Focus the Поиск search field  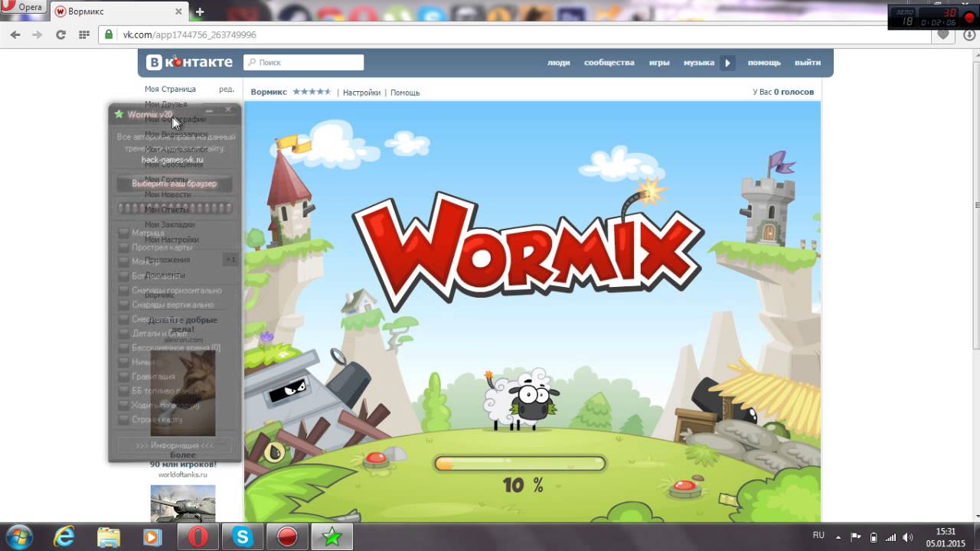click(x=303, y=63)
